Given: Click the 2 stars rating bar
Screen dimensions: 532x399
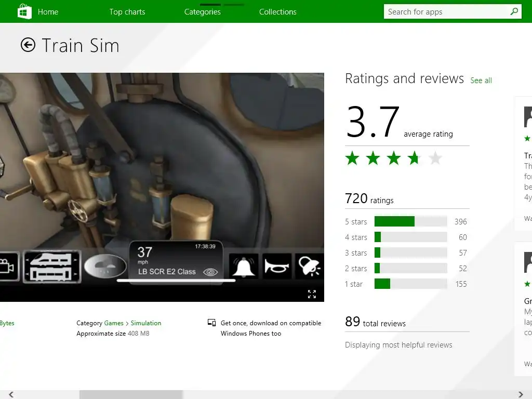Looking at the screenshot, I should tap(410, 268).
